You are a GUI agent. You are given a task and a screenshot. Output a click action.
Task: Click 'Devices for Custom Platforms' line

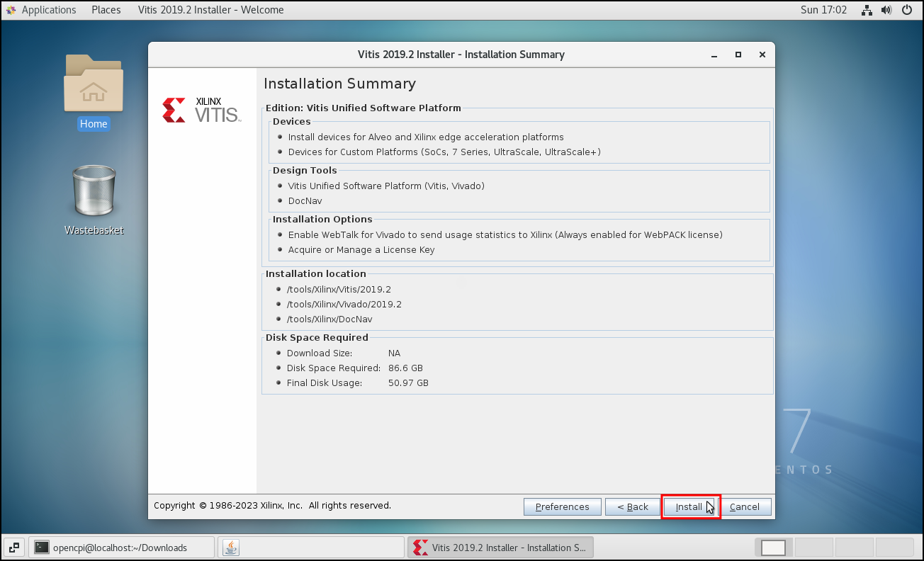click(444, 152)
